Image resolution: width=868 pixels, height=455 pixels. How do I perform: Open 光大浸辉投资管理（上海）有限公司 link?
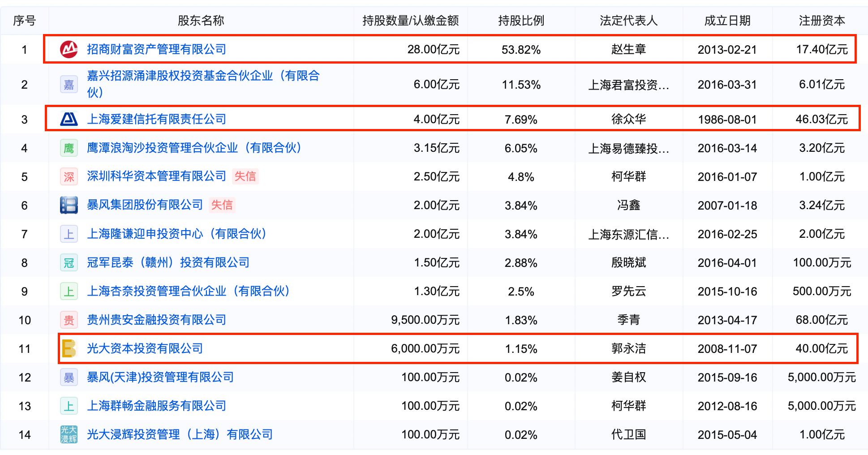point(180,434)
